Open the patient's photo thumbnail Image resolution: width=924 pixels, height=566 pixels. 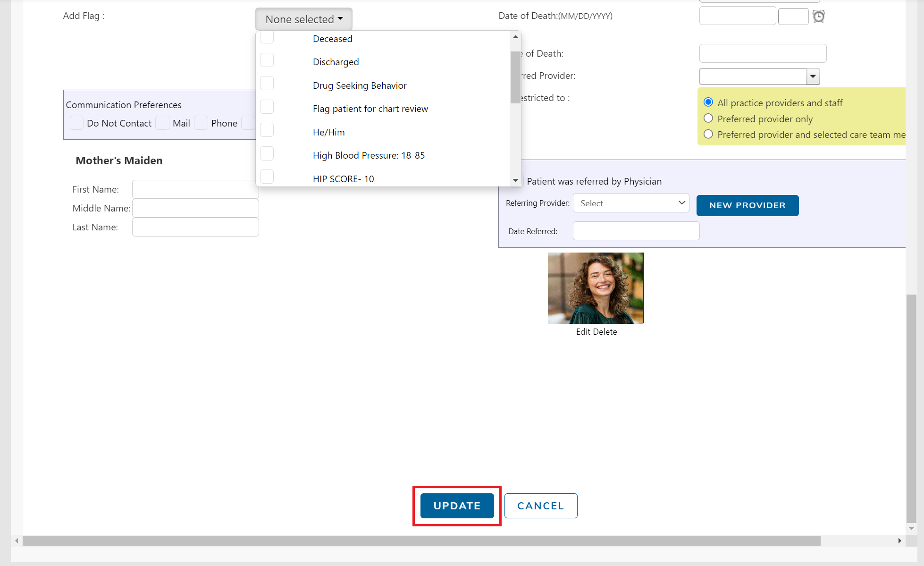(x=595, y=288)
